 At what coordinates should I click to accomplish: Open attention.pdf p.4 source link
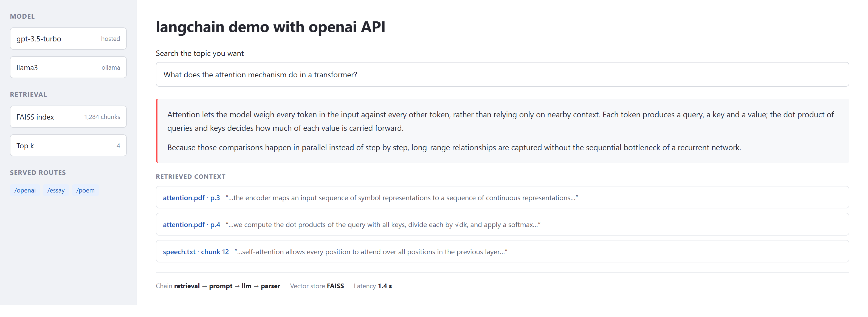191,225
